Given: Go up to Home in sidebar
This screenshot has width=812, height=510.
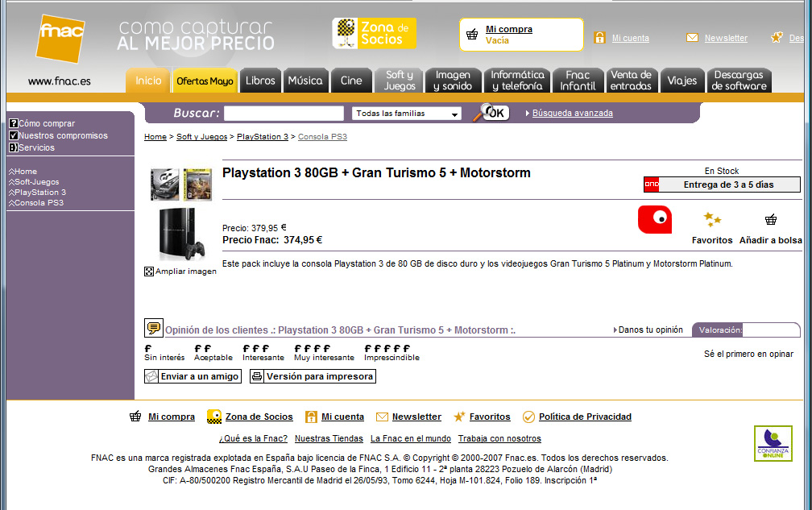Looking at the screenshot, I should 23,172.
